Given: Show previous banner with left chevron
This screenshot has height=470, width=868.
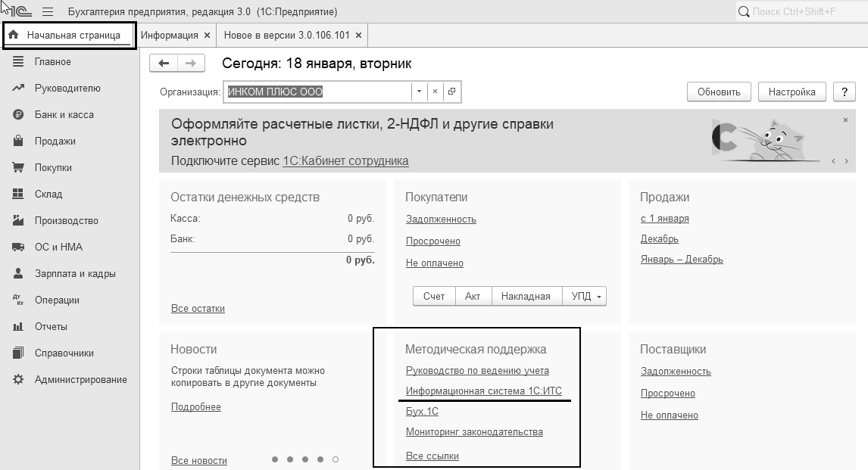Looking at the screenshot, I should [834, 161].
